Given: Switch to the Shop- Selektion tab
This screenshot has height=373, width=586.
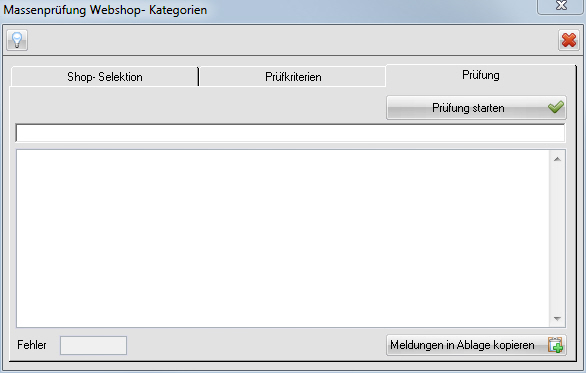Looking at the screenshot, I should click(105, 77).
